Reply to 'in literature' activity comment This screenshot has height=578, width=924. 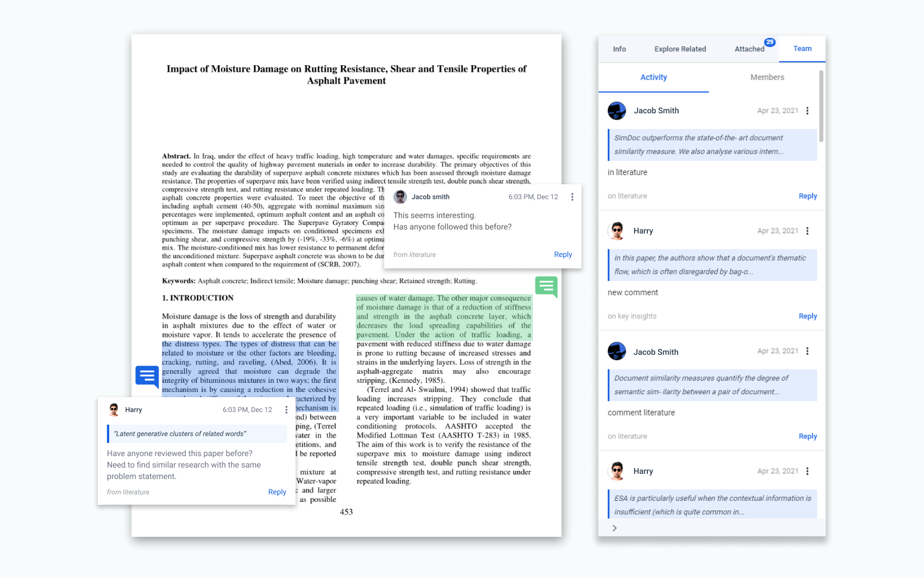click(x=807, y=196)
